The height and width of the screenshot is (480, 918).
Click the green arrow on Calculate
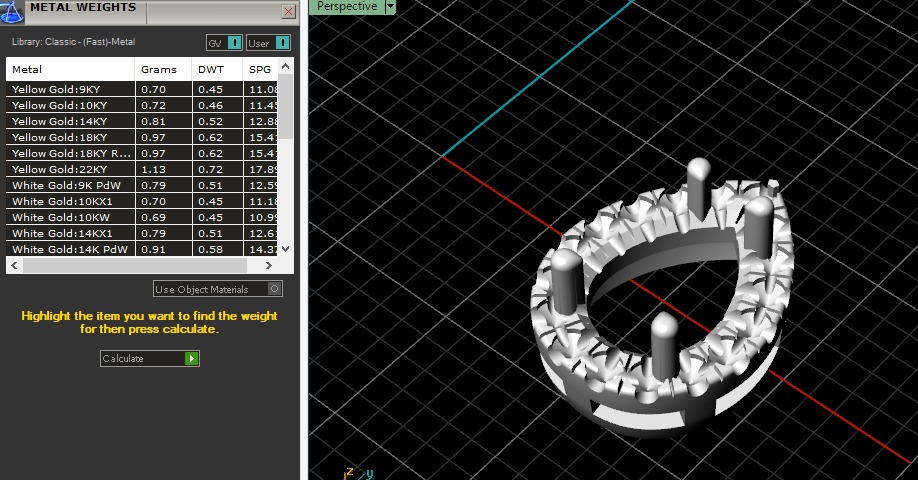191,358
